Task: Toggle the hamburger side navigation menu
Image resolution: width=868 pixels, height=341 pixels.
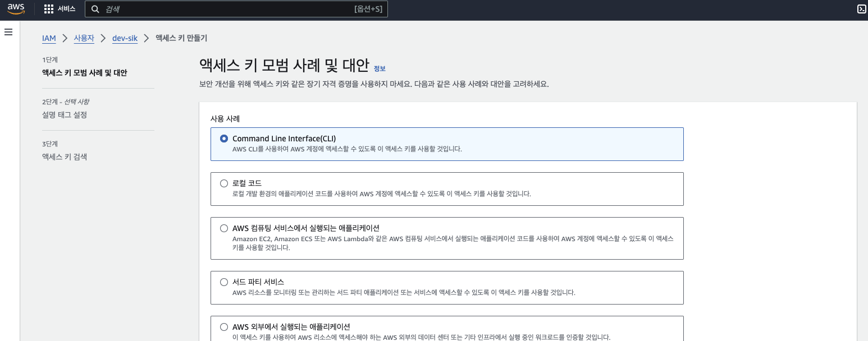Action: [x=8, y=32]
